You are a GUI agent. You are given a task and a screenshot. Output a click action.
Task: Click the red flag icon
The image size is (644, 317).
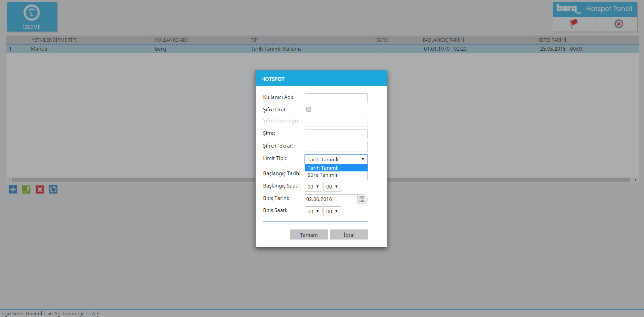[573, 23]
